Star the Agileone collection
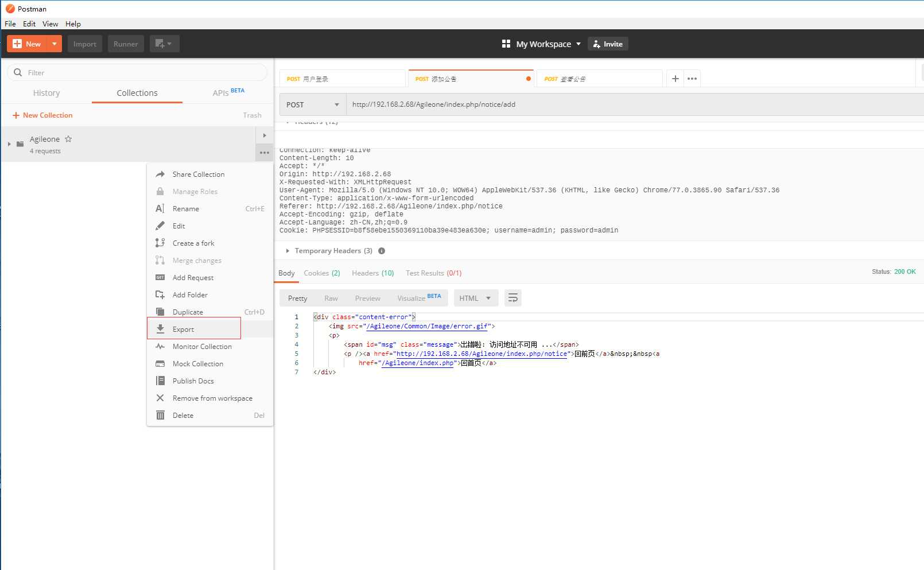924x570 pixels. coord(68,139)
